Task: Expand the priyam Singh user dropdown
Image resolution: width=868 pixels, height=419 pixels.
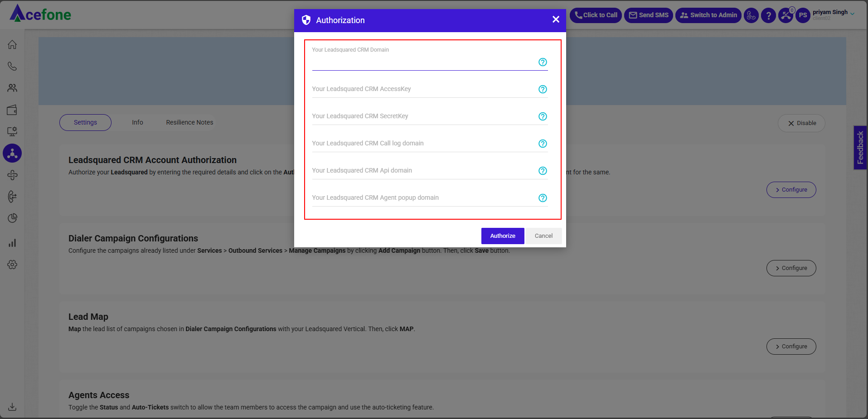Action: [x=852, y=14]
